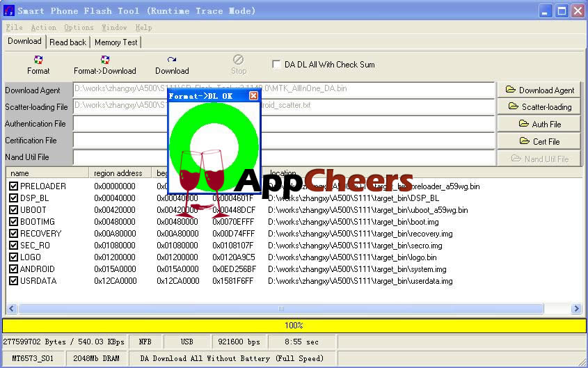Uncheck the ANDROID partition
Image resolution: width=588 pixels, height=368 pixels.
tap(13, 269)
